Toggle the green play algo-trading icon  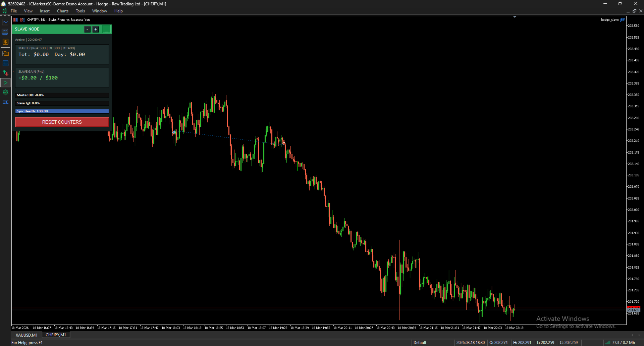coord(5,82)
